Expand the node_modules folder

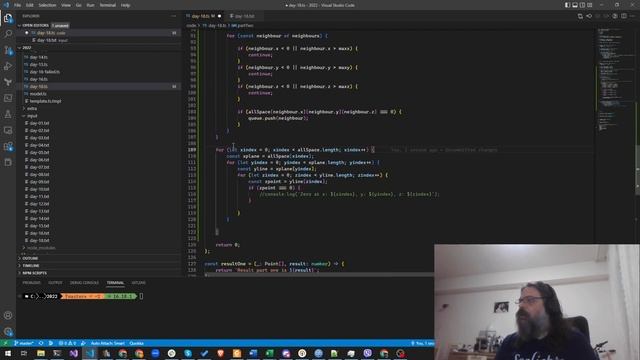pyautogui.click(x=41, y=248)
